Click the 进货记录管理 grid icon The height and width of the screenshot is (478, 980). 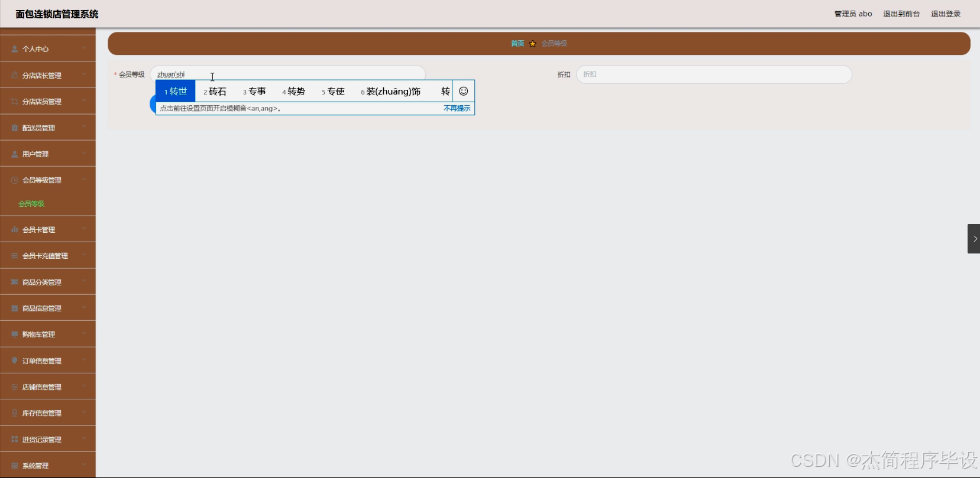click(x=14, y=439)
